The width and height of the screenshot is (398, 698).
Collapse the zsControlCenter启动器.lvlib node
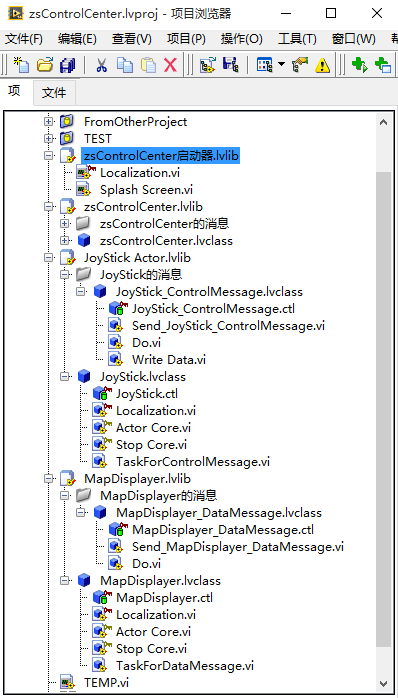point(49,156)
